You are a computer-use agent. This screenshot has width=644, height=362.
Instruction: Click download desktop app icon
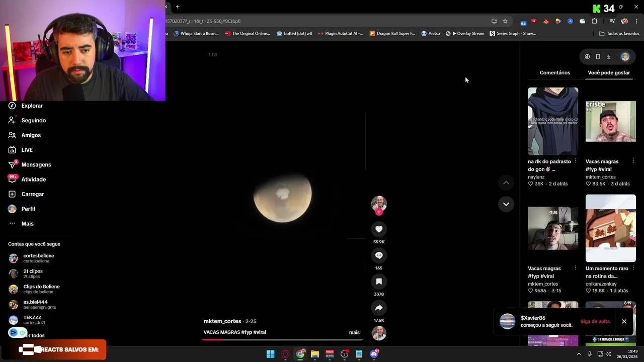(608, 57)
